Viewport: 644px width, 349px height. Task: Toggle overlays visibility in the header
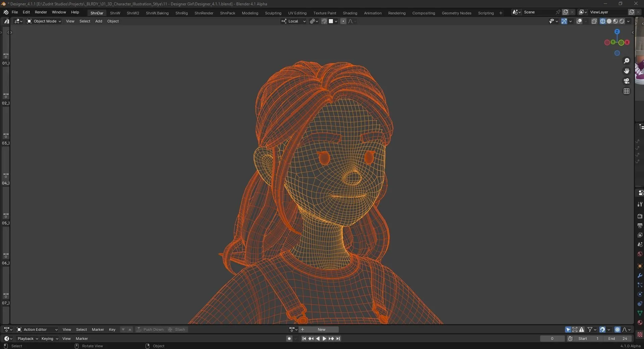click(x=580, y=21)
